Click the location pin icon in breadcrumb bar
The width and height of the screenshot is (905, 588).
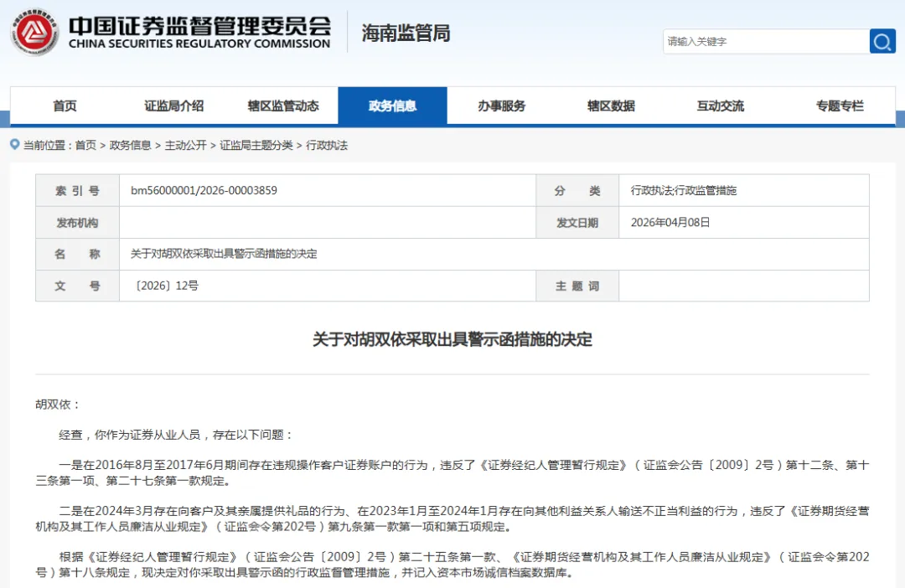tap(13, 144)
